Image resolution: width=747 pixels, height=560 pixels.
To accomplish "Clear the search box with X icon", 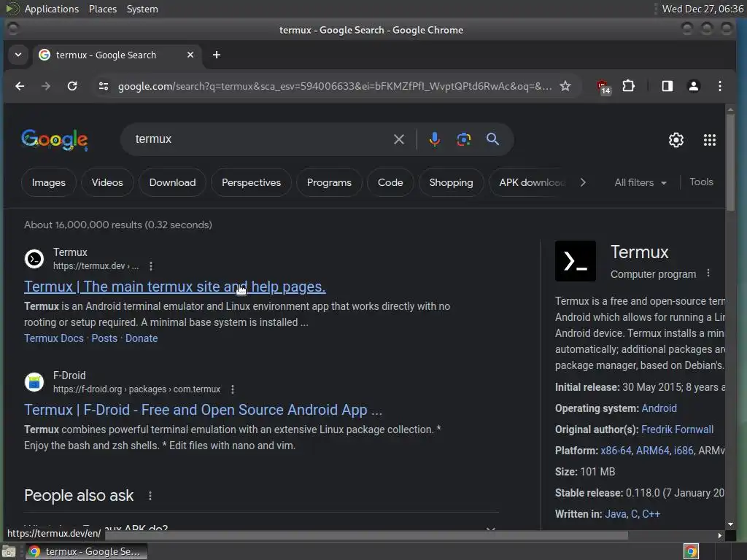I will pyautogui.click(x=399, y=139).
